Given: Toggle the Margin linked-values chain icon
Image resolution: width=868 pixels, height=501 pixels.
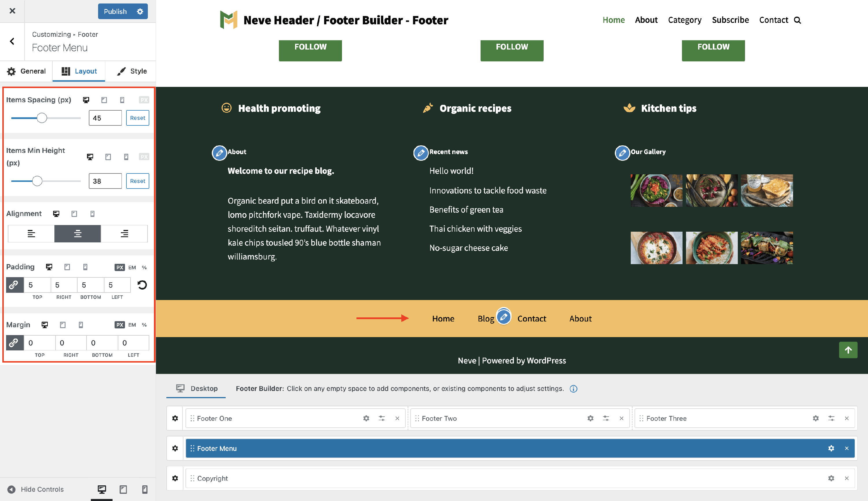Looking at the screenshot, I should pos(14,343).
